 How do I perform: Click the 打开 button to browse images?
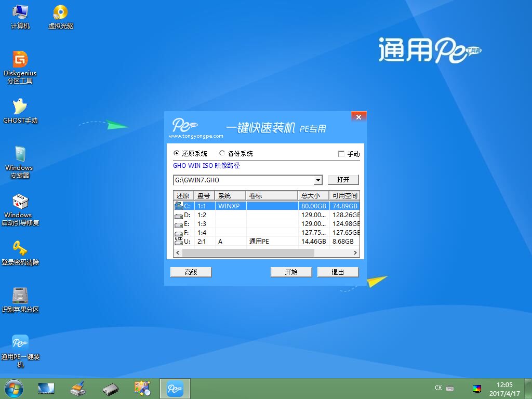click(x=343, y=179)
